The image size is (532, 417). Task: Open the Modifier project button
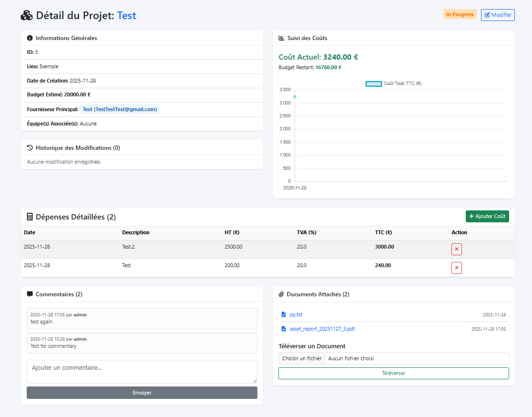[498, 15]
